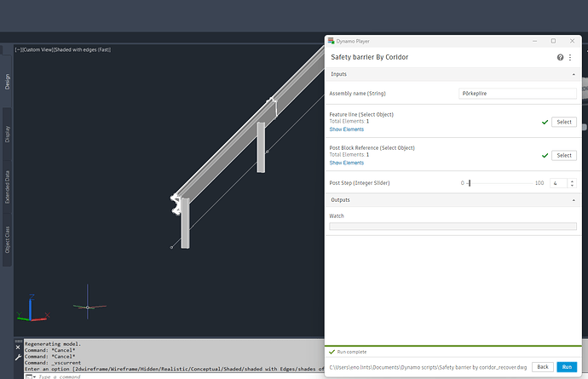The image size is (588, 379).
Task: Collapse the Outputs section
Action: pyautogui.click(x=574, y=200)
